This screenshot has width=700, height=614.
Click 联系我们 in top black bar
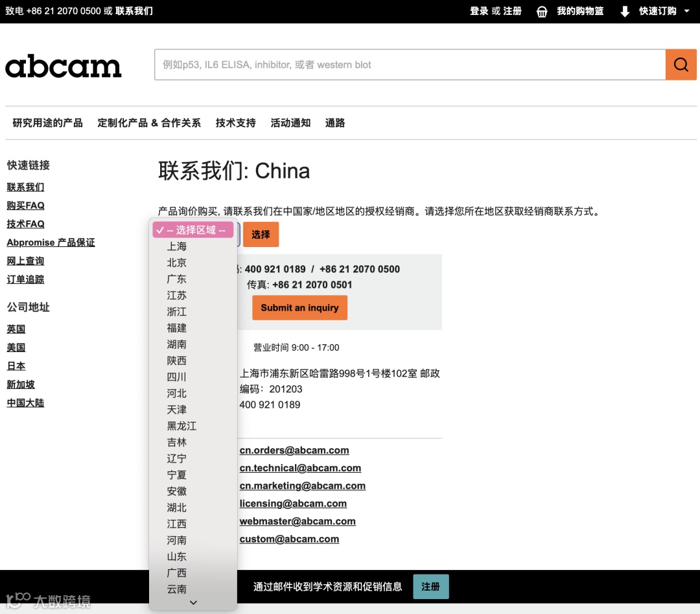pos(134,11)
